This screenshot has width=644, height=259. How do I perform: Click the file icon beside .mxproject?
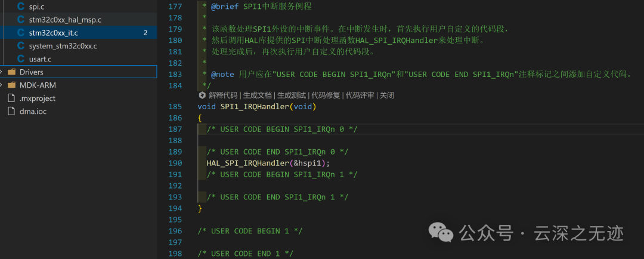click(11, 98)
